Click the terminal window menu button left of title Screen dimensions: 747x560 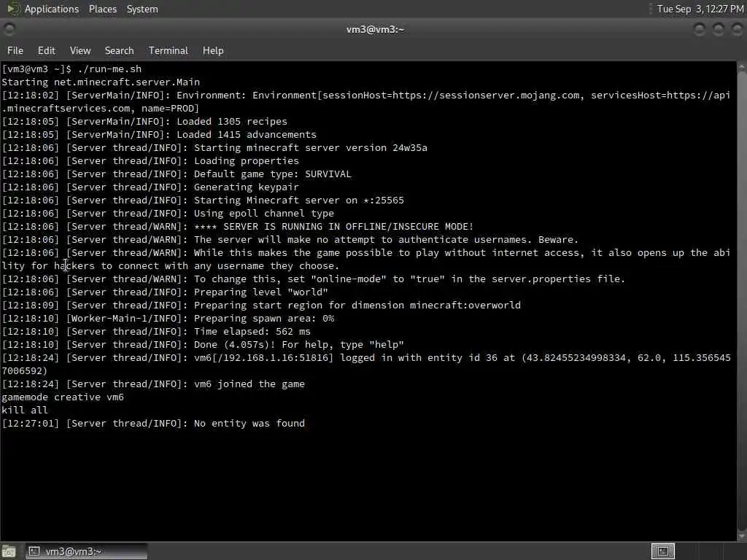[x=9, y=29]
